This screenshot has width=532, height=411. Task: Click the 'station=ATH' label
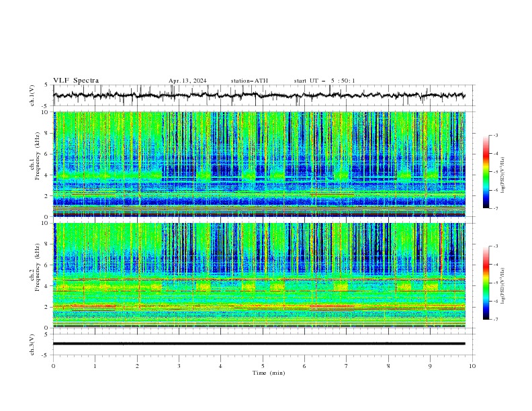click(x=249, y=81)
